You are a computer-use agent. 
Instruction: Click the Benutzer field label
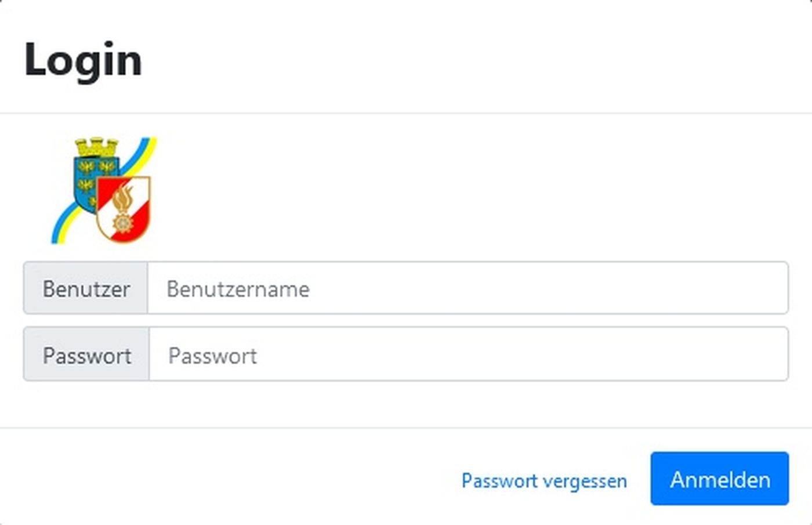[86, 289]
